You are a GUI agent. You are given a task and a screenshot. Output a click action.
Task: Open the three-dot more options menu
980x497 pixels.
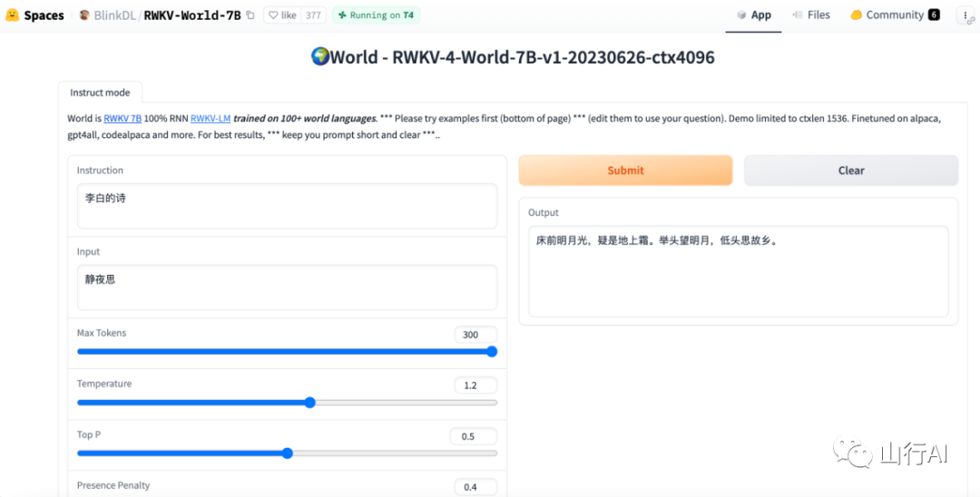coord(965,15)
